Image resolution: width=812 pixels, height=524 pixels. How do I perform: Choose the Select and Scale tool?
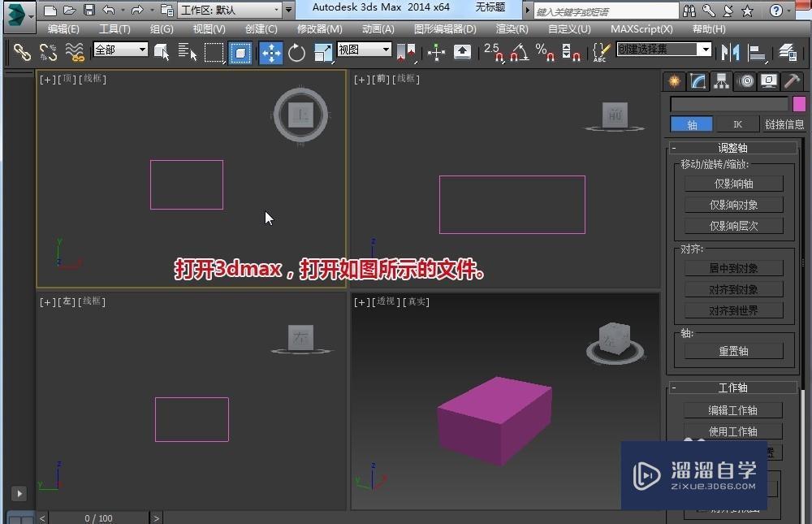pyautogui.click(x=322, y=52)
